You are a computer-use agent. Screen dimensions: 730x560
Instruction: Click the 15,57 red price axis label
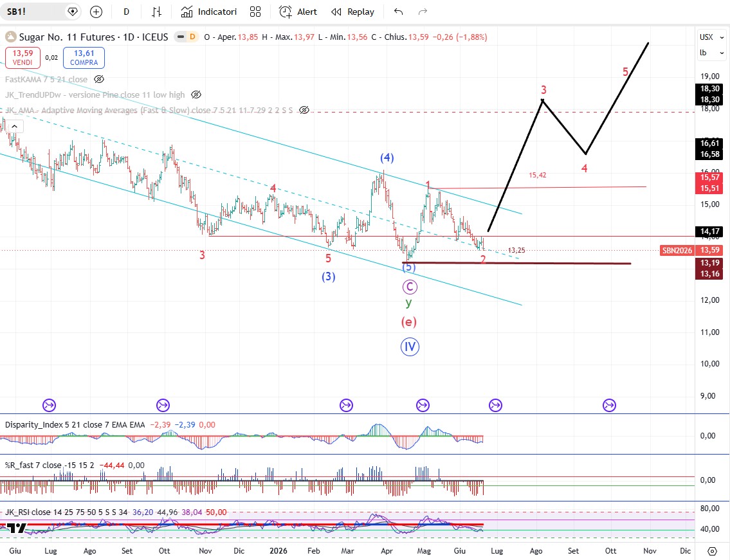click(709, 177)
